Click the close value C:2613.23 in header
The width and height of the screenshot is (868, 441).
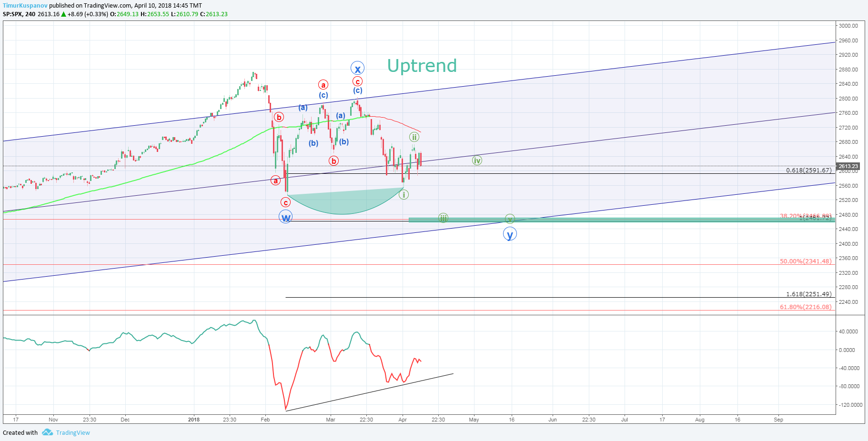[214, 14]
